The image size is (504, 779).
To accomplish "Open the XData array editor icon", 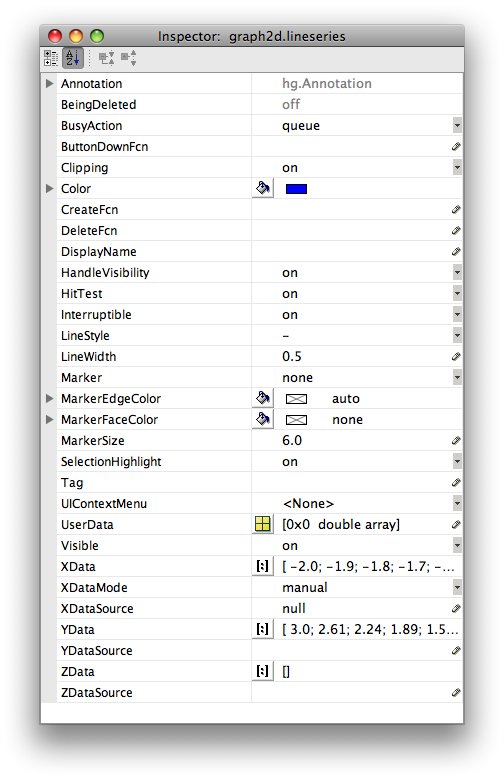I will pyautogui.click(x=262, y=566).
